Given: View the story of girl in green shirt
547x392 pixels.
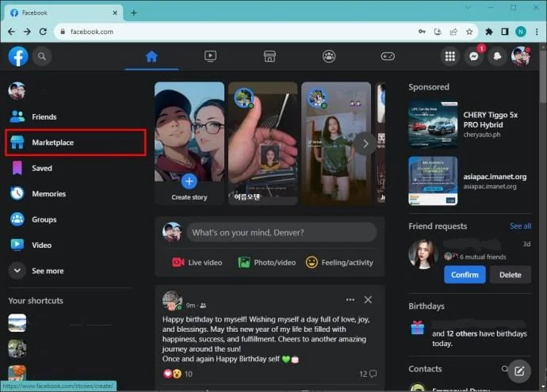Looking at the screenshot, I should point(336,143).
